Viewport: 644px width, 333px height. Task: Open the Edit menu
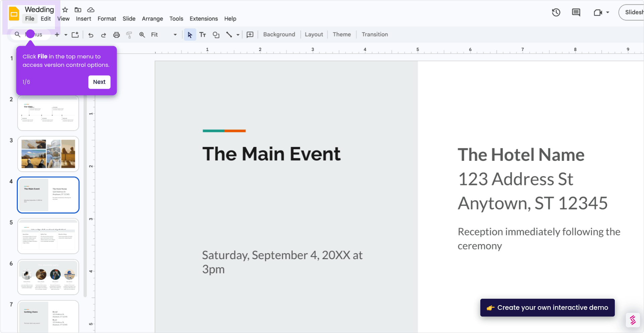[x=46, y=19]
